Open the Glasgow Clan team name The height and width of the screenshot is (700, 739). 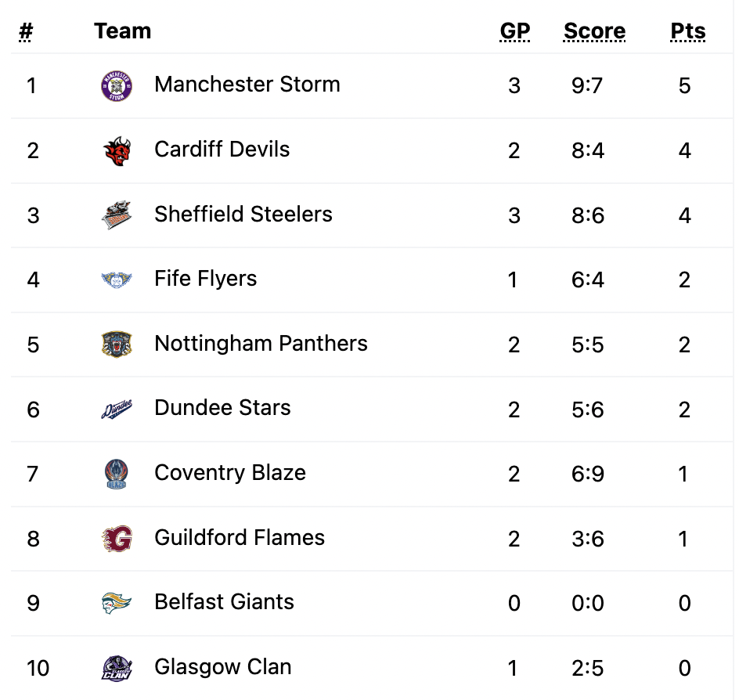click(223, 667)
